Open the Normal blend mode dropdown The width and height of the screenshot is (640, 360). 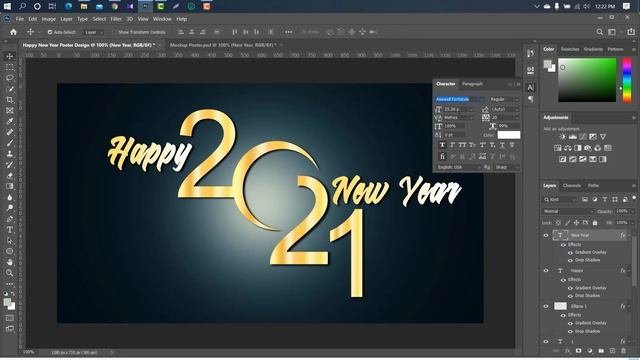coord(568,211)
